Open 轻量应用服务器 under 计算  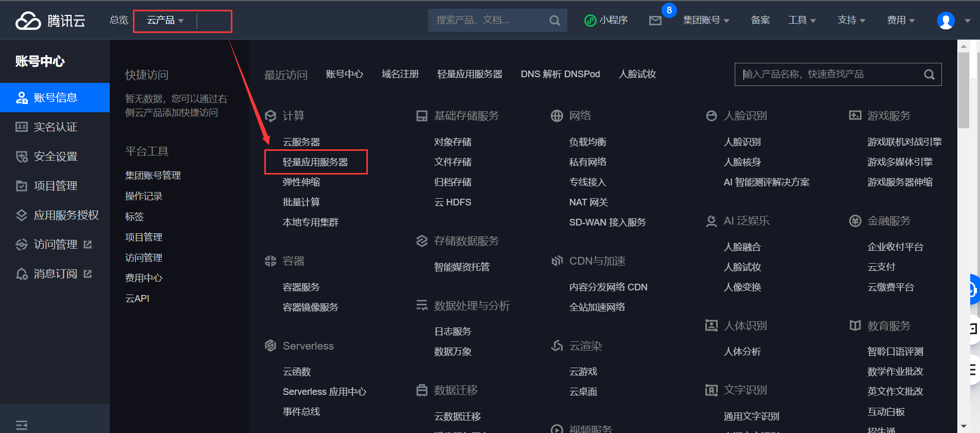tap(315, 162)
